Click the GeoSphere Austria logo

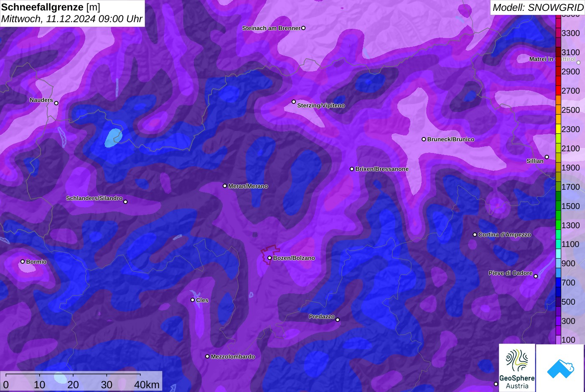(x=517, y=368)
